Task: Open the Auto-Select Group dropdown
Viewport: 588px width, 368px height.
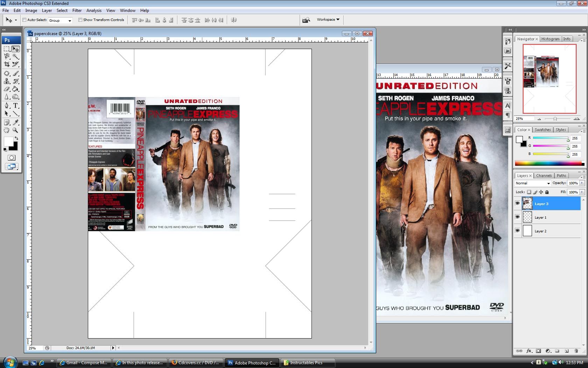Action: click(x=60, y=20)
